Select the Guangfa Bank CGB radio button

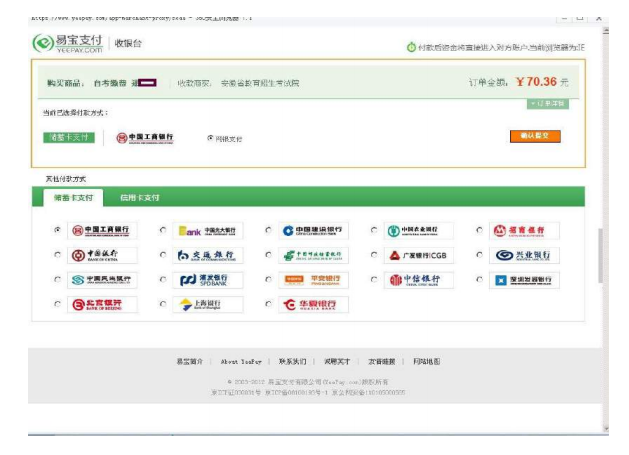374,256
